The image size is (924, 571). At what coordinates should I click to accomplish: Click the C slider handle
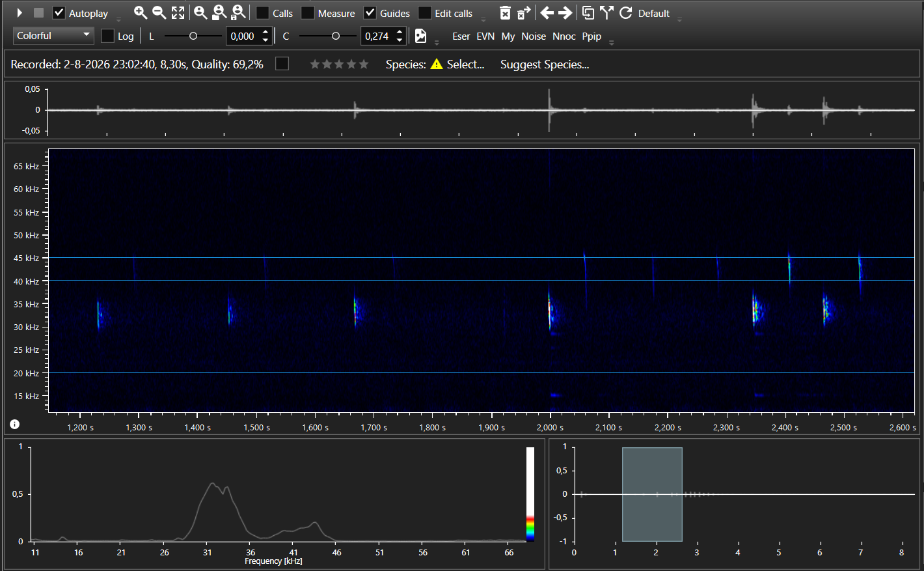pyautogui.click(x=336, y=36)
